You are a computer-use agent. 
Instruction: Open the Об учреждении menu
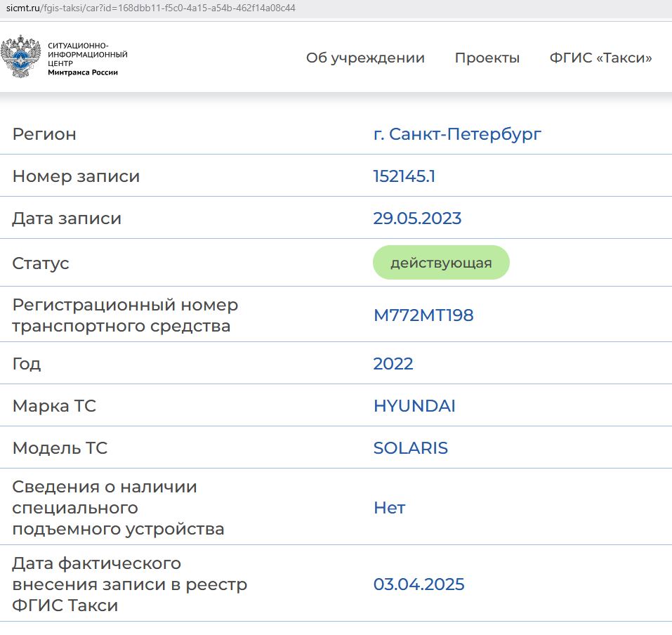365,58
